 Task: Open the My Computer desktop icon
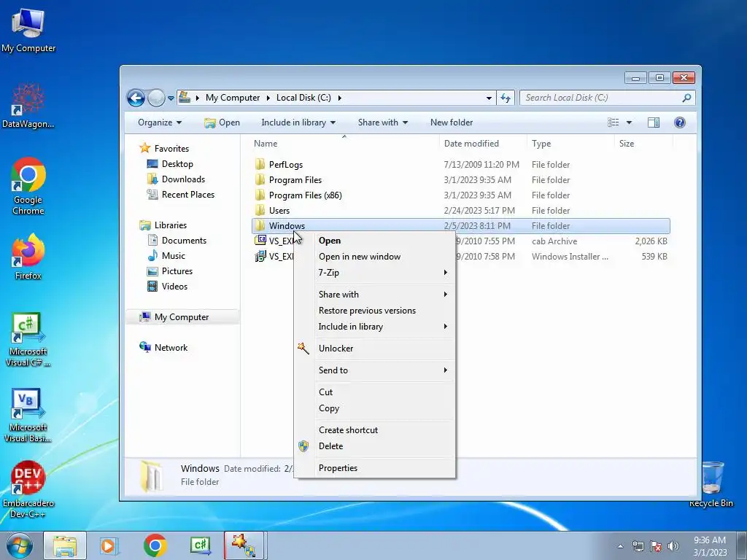pos(28,29)
